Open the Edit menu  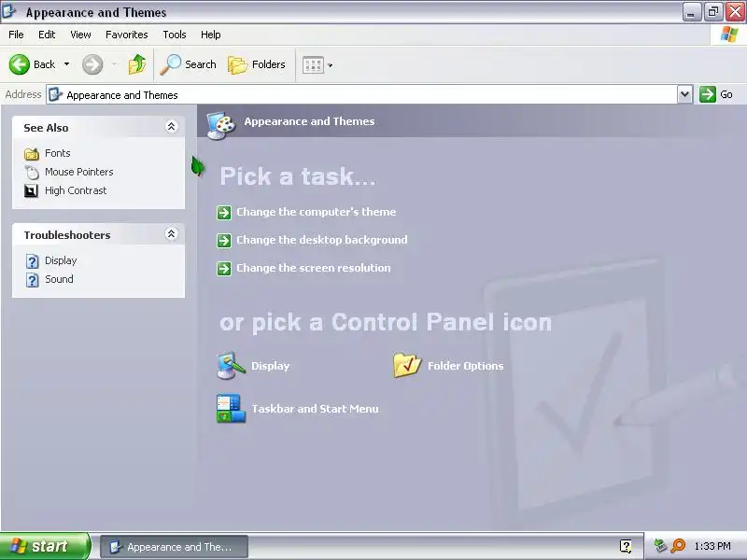click(x=47, y=35)
